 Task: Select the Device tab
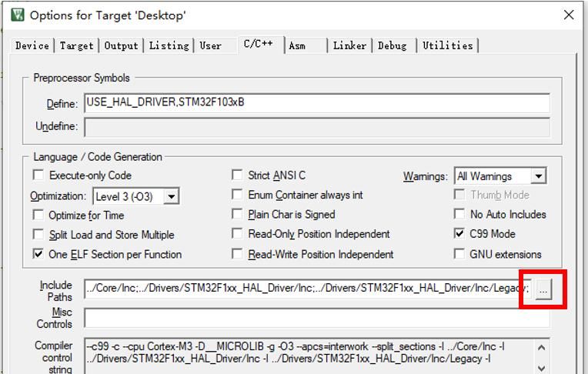32,45
